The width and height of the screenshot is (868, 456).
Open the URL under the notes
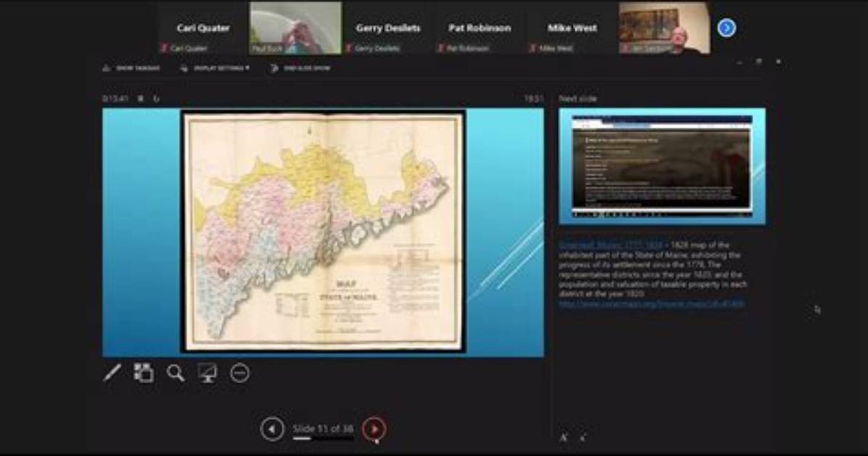tap(652, 304)
